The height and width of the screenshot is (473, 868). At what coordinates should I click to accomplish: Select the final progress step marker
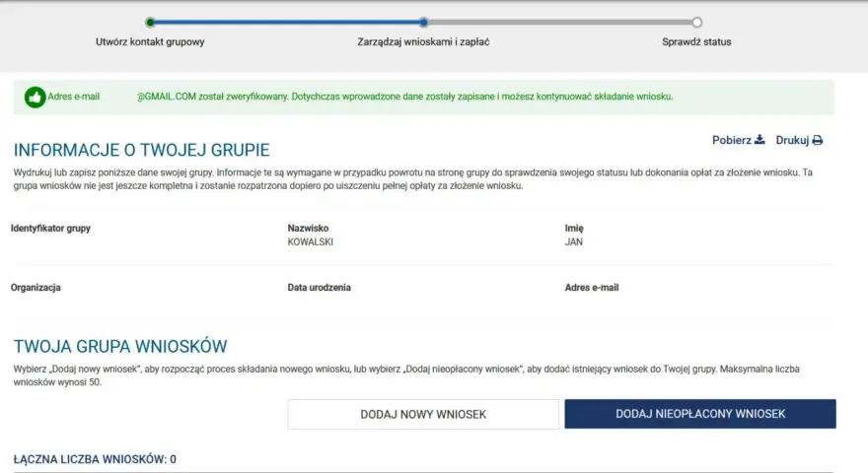[697, 22]
